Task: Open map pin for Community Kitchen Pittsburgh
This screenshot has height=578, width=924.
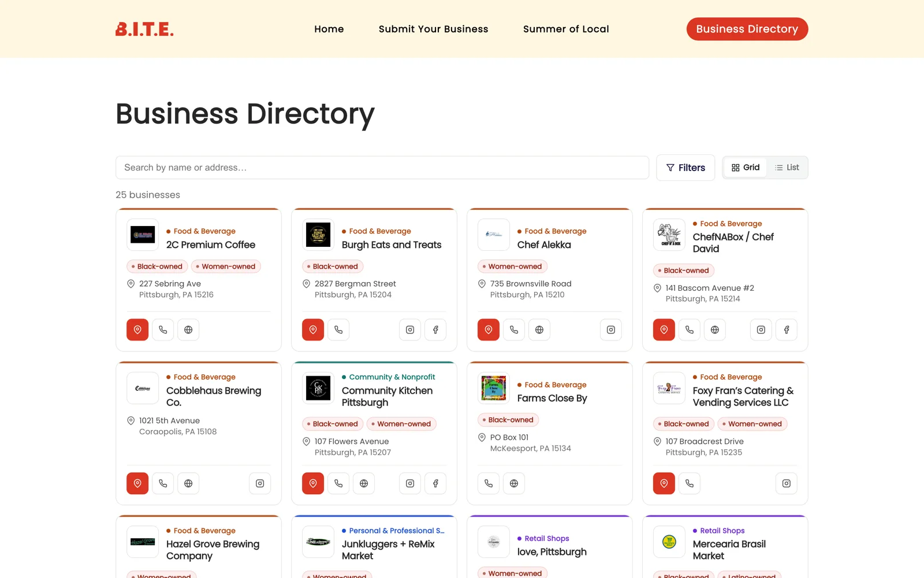Action: point(313,483)
